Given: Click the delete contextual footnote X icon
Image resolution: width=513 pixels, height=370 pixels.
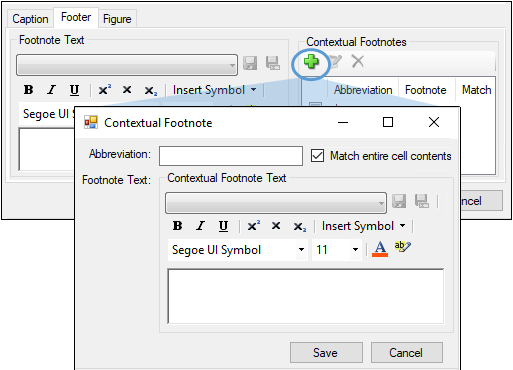Looking at the screenshot, I should (x=358, y=61).
